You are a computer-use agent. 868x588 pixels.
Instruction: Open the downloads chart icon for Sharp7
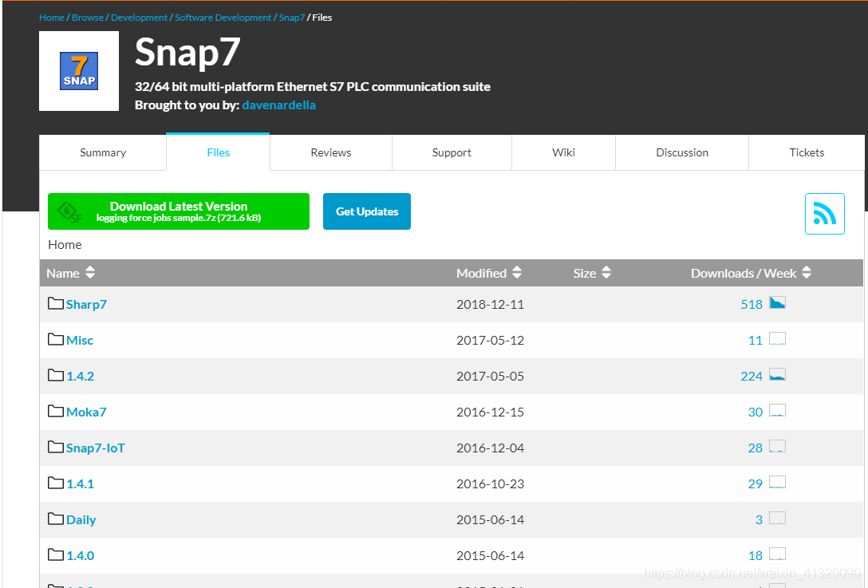(777, 302)
